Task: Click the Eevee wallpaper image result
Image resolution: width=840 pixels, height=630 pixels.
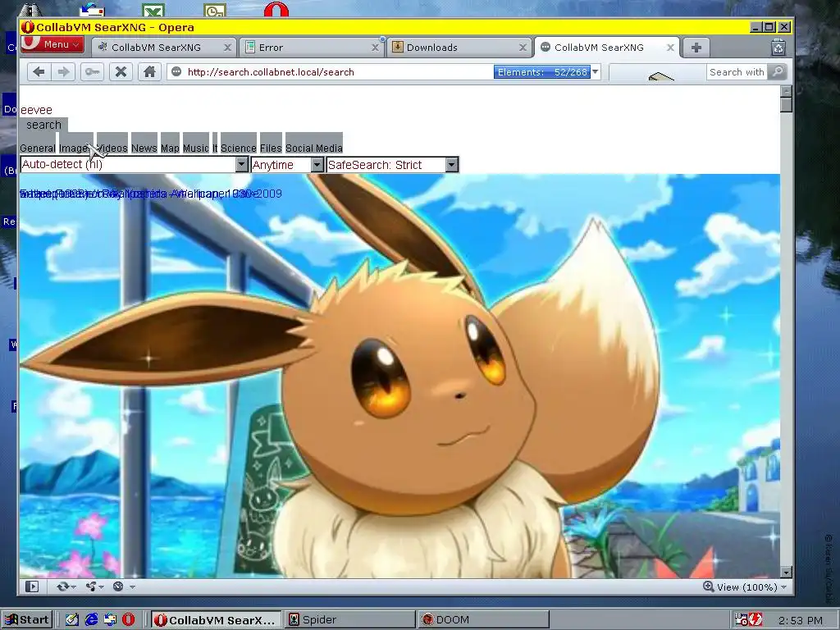Action: tap(399, 376)
